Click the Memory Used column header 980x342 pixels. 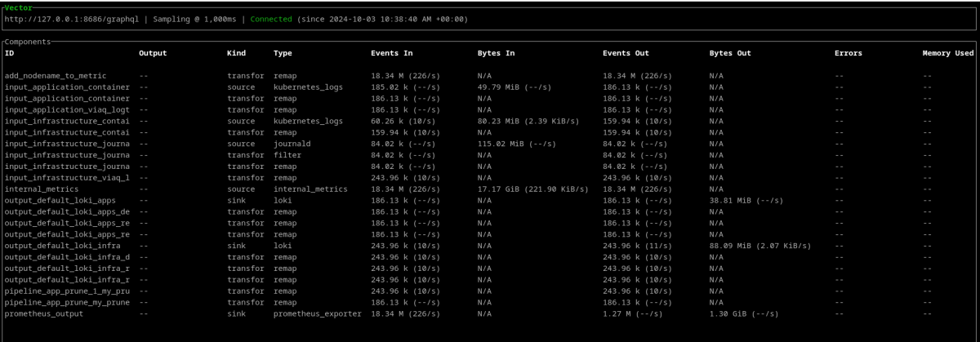point(948,53)
